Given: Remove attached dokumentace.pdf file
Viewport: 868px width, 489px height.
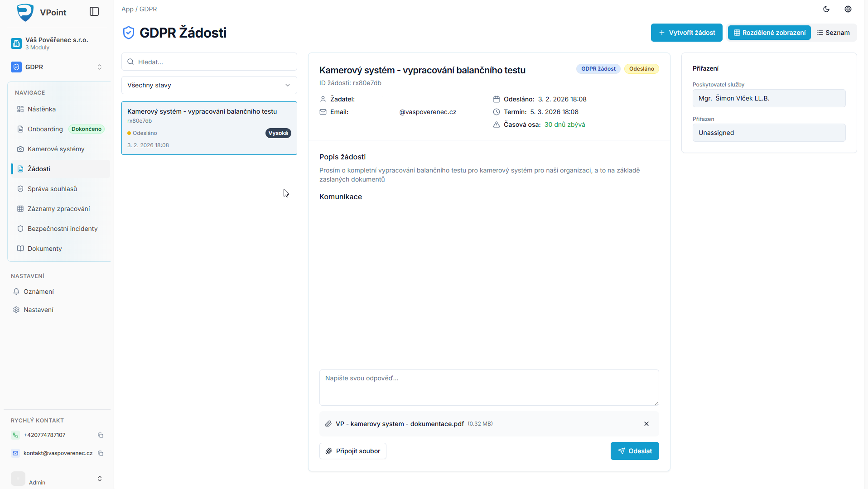Looking at the screenshot, I should (x=646, y=424).
